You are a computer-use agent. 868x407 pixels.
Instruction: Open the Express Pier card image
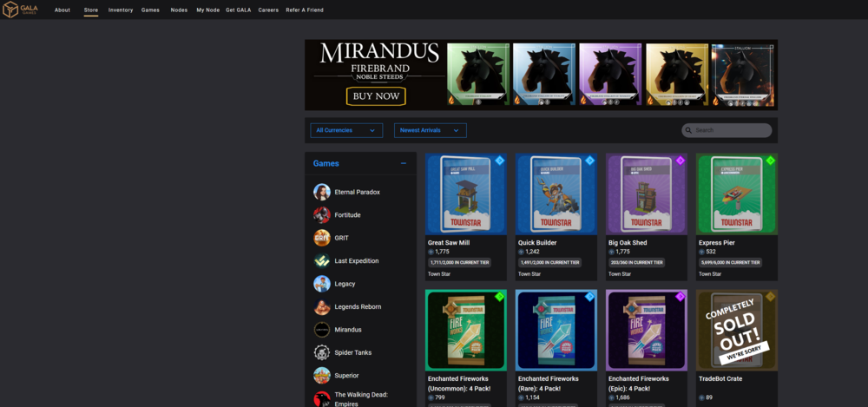tap(737, 194)
